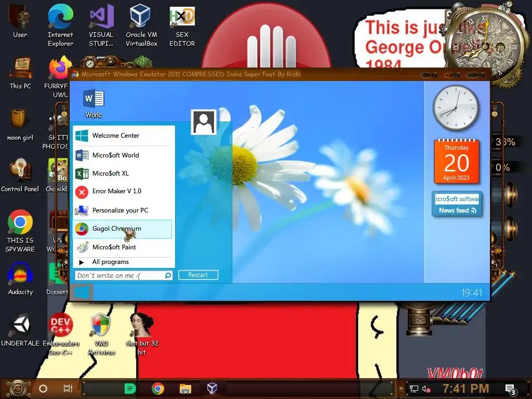
Task: Switch to VirtualBox taskbar icon
Action: pyautogui.click(x=212, y=388)
